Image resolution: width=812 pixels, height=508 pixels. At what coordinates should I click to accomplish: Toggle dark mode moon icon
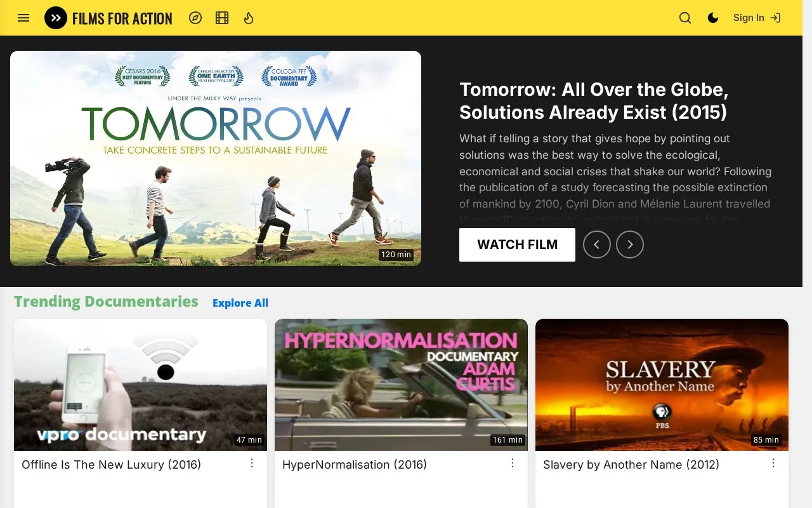(x=713, y=18)
